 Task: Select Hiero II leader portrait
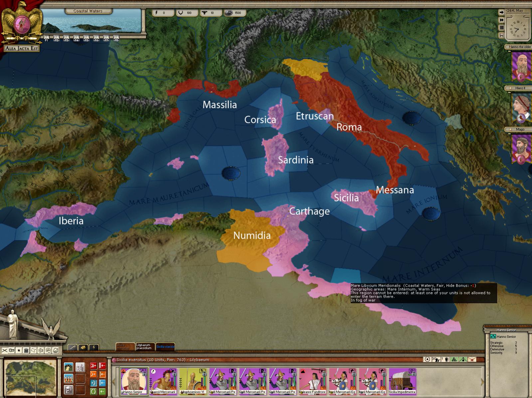tap(521, 107)
